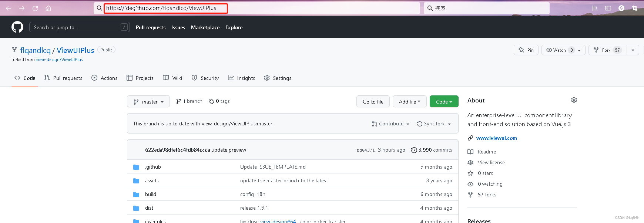Open 0 stars link

click(x=485, y=173)
